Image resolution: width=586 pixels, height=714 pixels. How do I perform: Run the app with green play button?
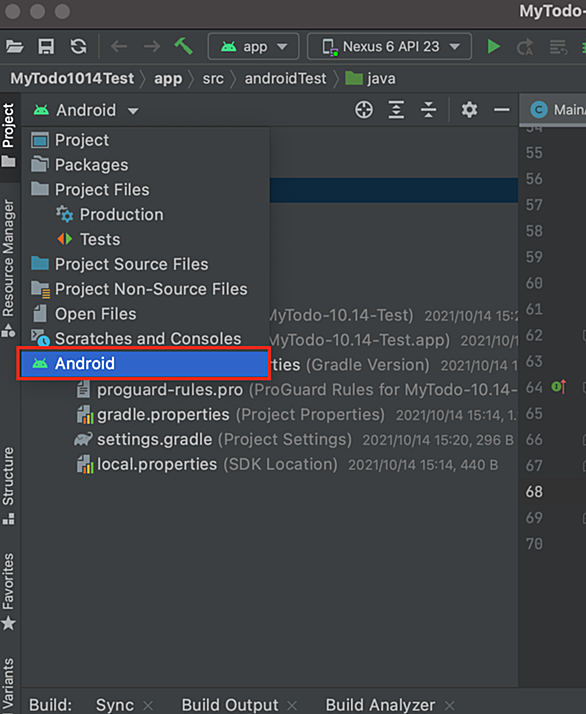pyautogui.click(x=494, y=46)
